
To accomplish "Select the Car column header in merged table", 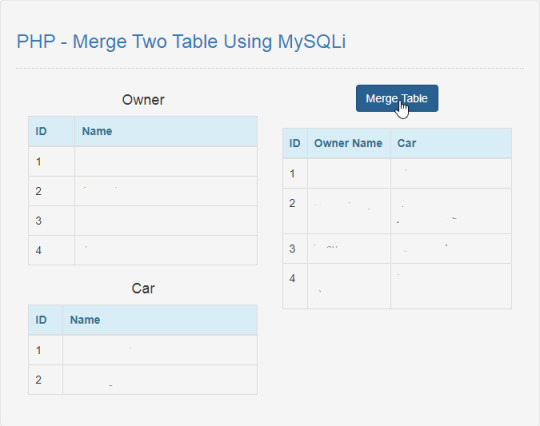I will pyautogui.click(x=406, y=143).
